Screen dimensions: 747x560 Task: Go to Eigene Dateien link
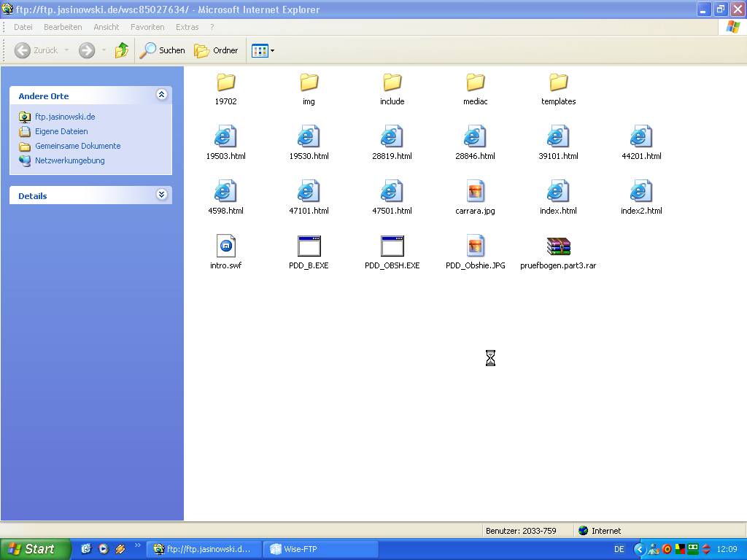click(x=61, y=131)
